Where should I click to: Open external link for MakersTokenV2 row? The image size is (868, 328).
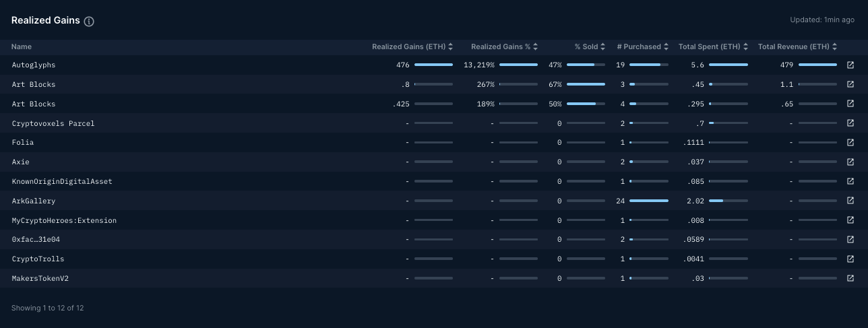850,278
